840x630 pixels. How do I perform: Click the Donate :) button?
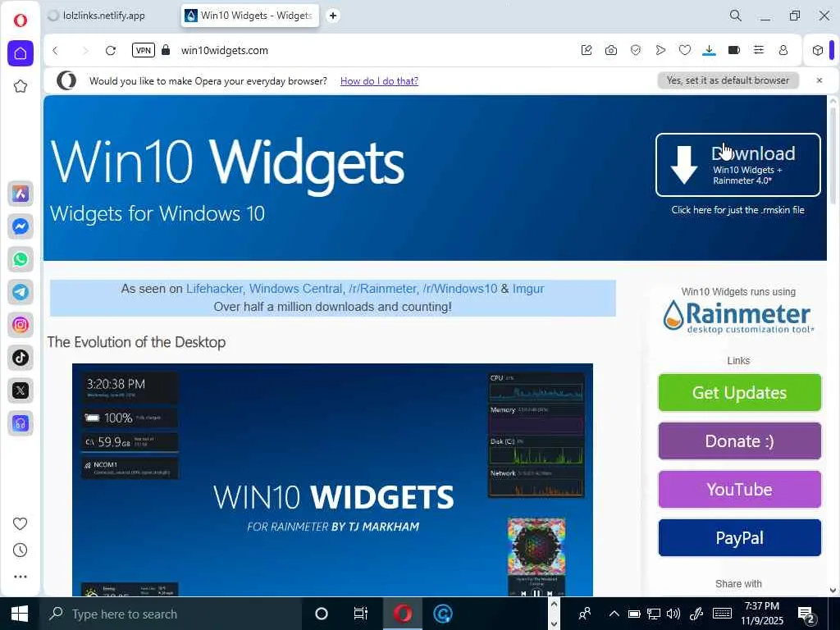click(739, 441)
